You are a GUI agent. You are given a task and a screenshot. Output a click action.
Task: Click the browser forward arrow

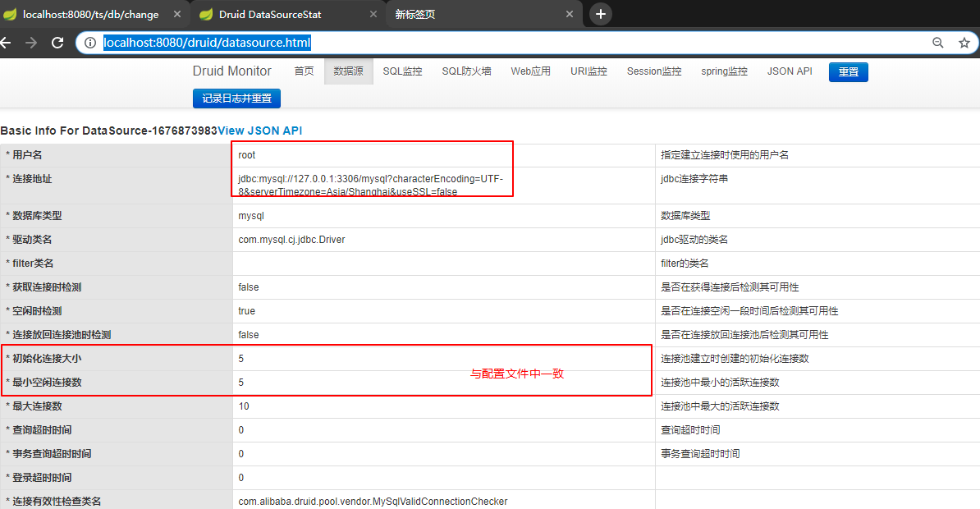[31, 43]
